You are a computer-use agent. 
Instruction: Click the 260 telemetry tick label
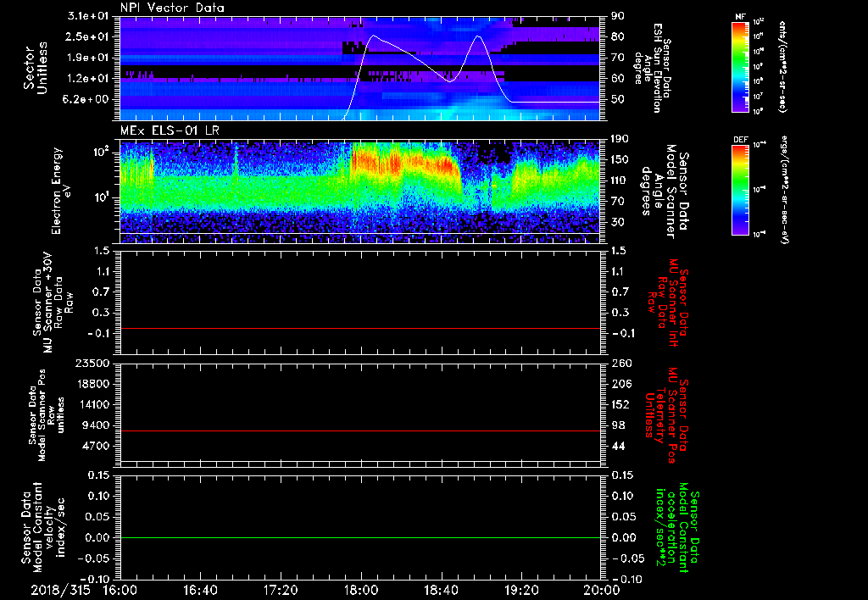[x=621, y=363]
